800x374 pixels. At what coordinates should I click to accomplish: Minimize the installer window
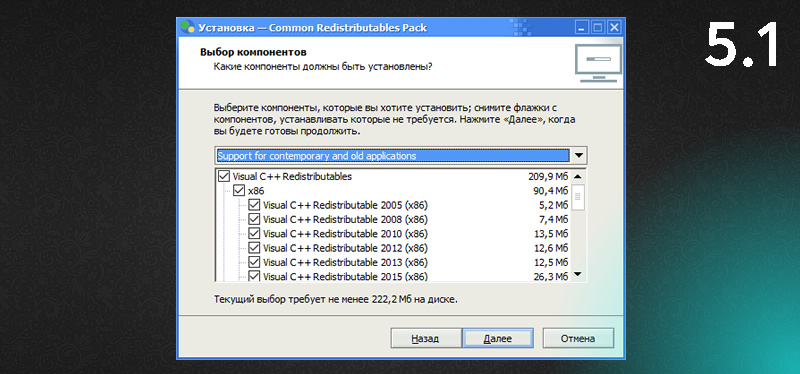(582, 27)
